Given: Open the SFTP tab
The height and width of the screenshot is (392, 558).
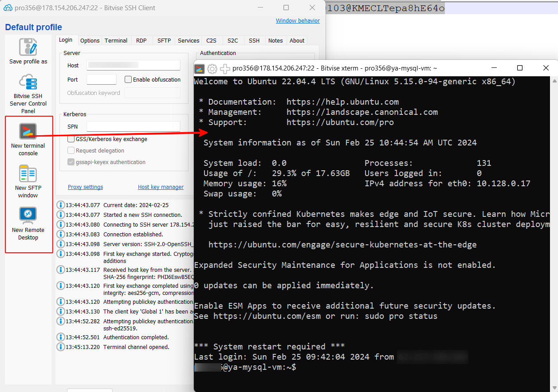Looking at the screenshot, I should click(164, 40).
